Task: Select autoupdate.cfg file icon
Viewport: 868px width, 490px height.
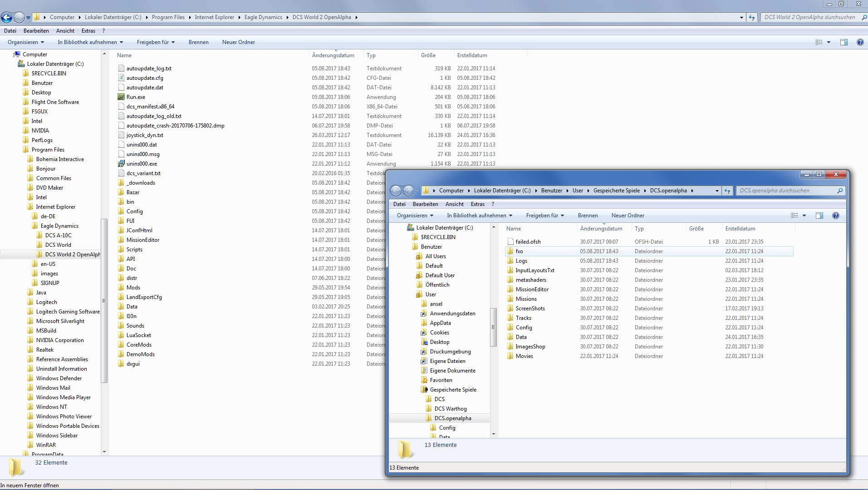Action: (x=121, y=78)
